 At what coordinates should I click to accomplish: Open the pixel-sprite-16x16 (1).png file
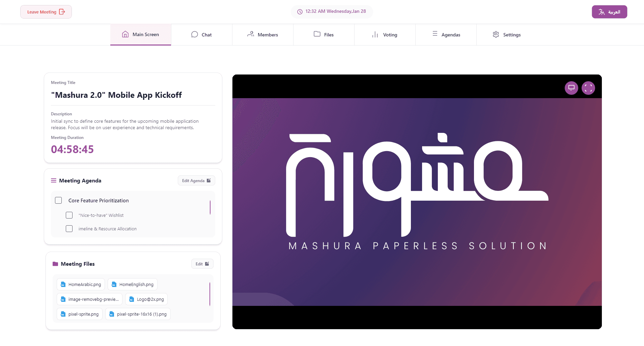pos(138,314)
